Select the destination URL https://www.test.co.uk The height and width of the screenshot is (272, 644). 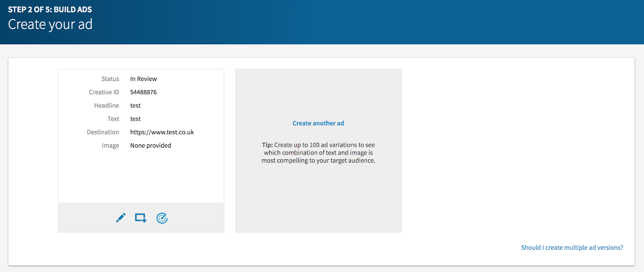(x=162, y=132)
